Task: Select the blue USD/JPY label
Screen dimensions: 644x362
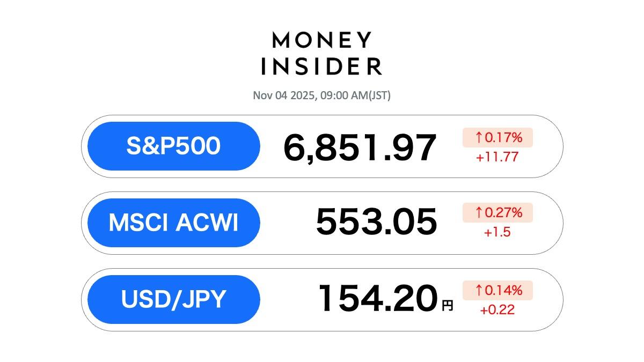Action: [x=173, y=299]
